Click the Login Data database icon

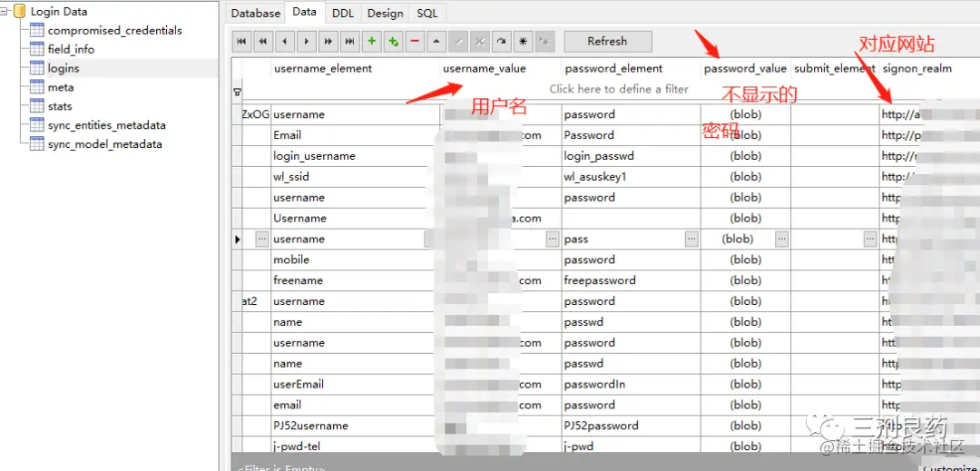click(x=19, y=11)
